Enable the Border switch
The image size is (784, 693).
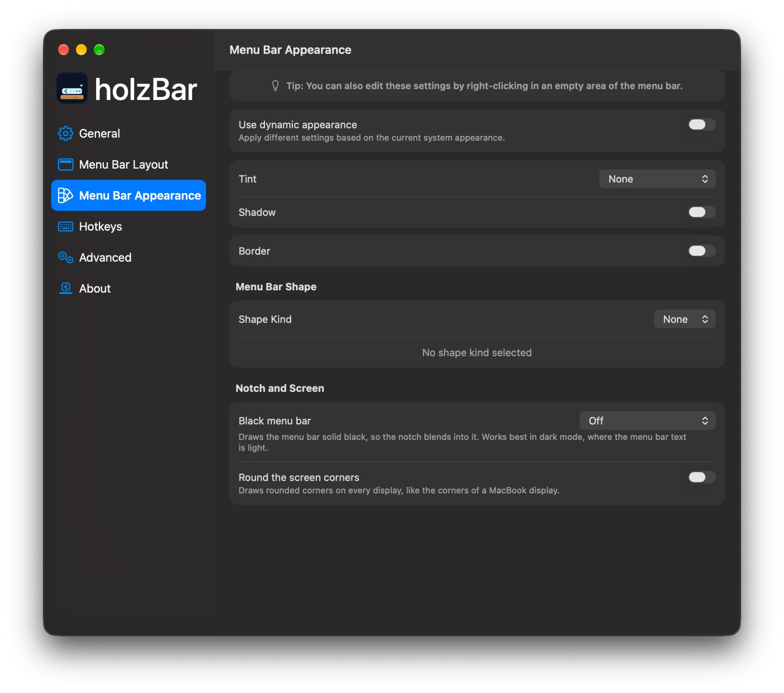click(702, 251)
